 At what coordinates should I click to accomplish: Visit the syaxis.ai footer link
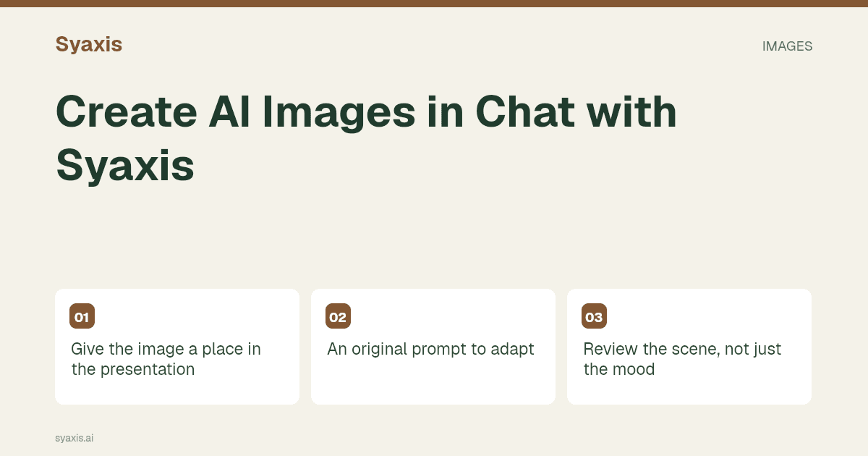(74, 438)
